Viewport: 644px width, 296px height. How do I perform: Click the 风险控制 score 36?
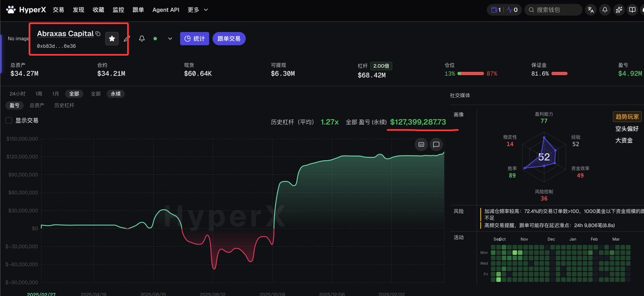544,199
